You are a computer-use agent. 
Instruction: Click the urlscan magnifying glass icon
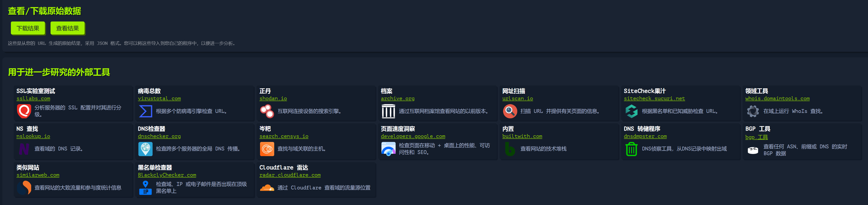[x=510, y=111]
